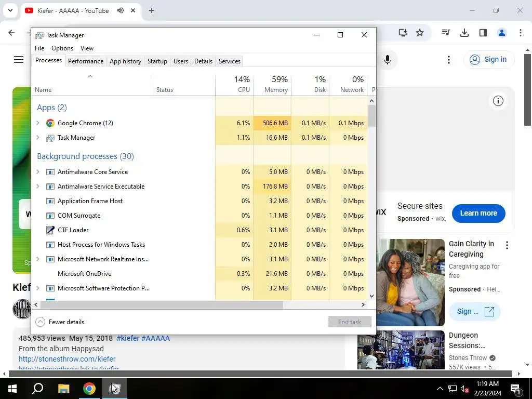Open the Task Manager File menu

[39, 48]
